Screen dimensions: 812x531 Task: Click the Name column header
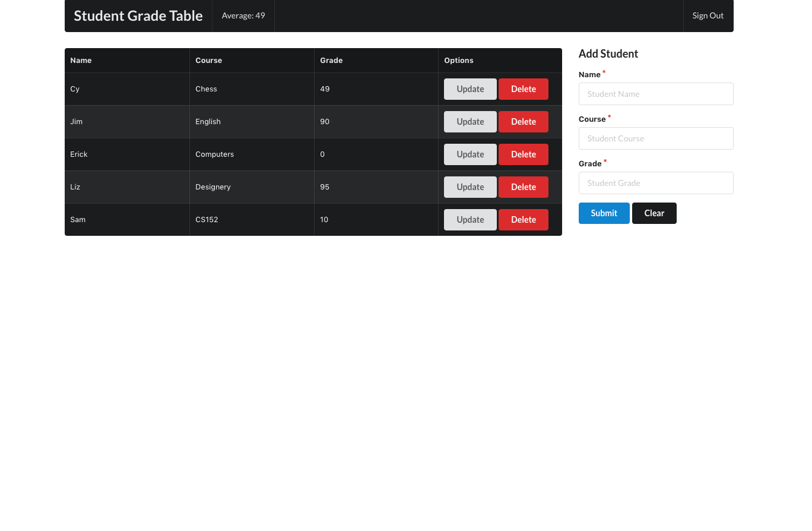pos(127,61)
